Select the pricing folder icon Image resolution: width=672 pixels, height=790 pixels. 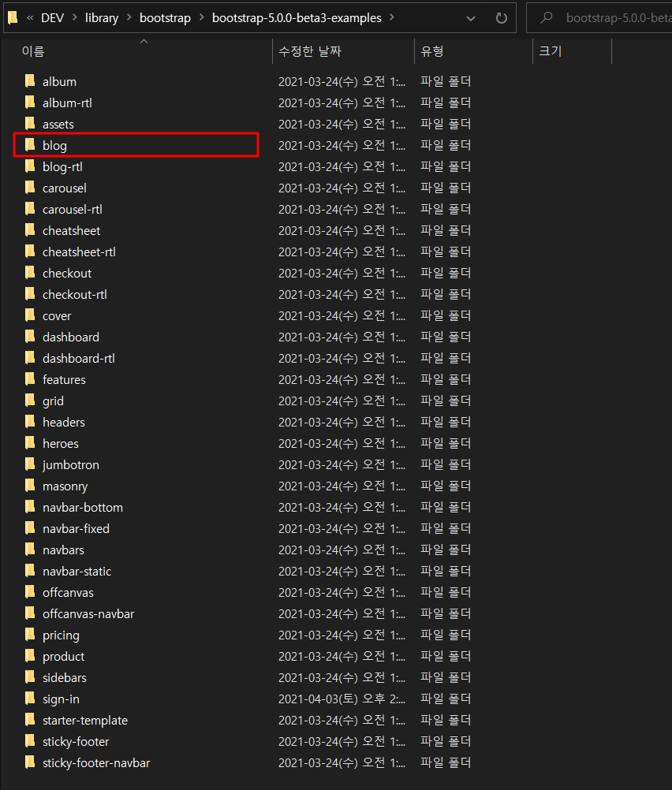coord(30,635)
